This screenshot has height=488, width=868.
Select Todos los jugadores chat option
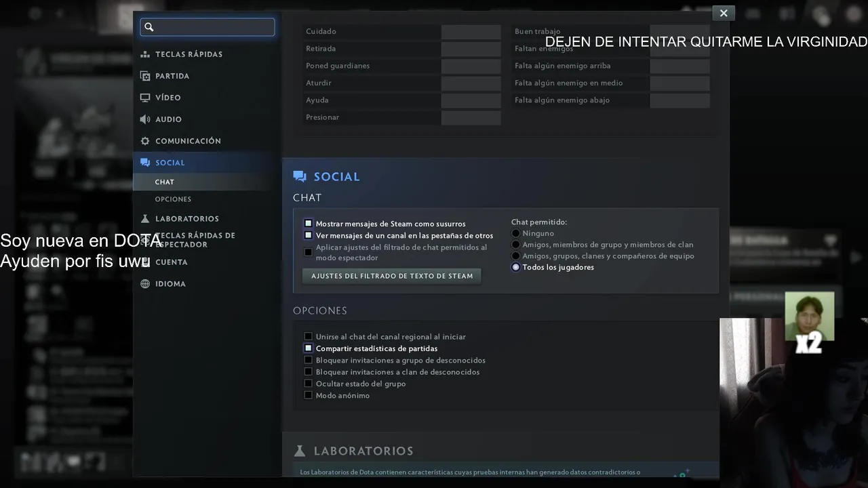516,267
